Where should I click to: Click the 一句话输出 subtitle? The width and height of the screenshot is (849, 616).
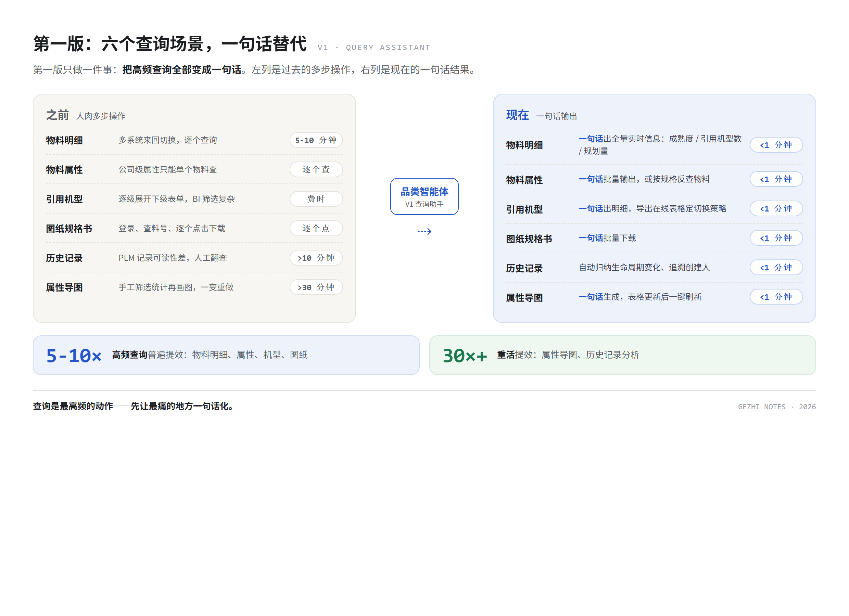tap(556, 116)
